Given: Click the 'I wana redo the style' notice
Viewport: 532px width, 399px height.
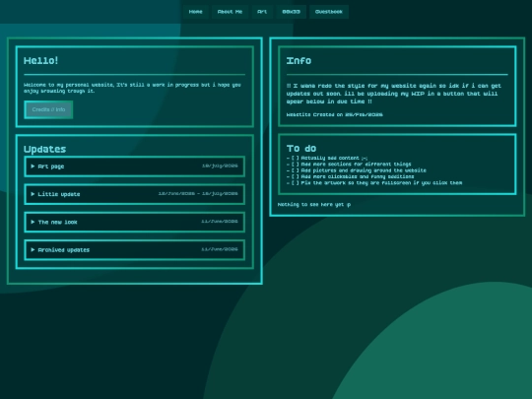Looking at the screenshot, I should (393, 94).
